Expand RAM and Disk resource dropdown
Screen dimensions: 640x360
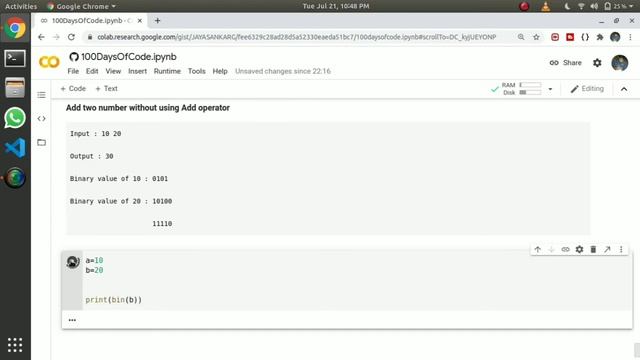(x=550, y=89)
